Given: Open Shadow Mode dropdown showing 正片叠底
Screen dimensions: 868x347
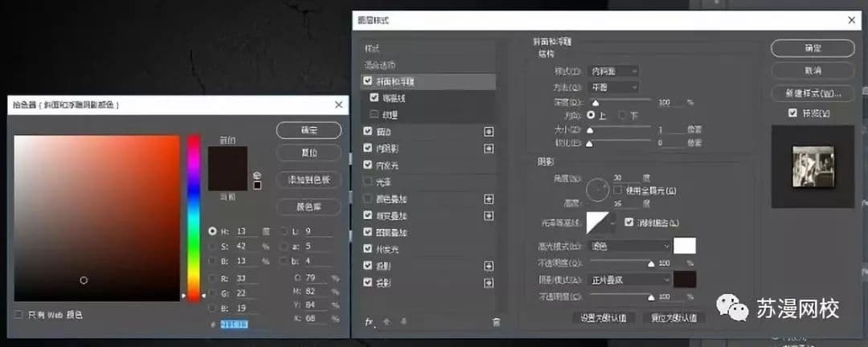Looking at the screenshot, I should click(628, 280).
